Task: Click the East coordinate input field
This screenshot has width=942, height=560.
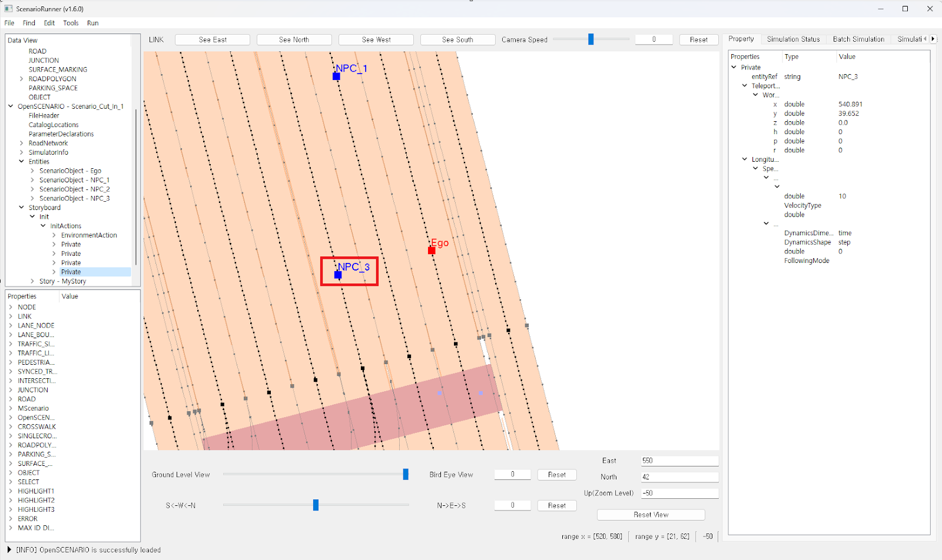Action: 679,461
